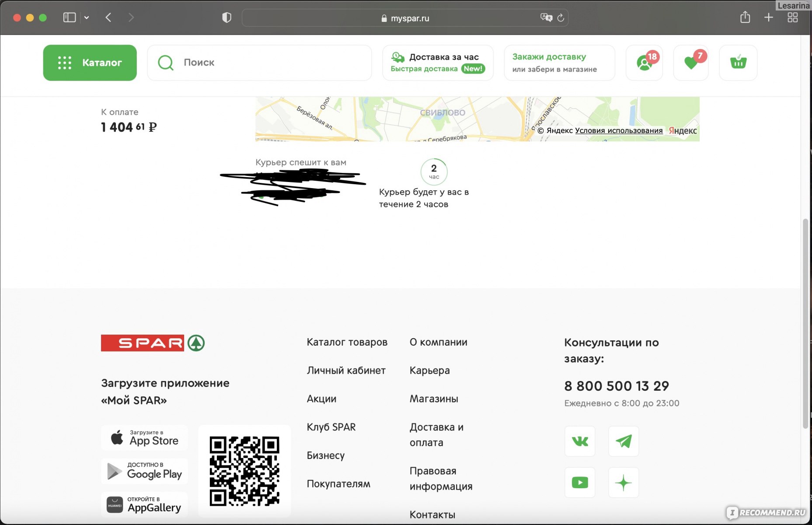Open Доставка и оплата footer link
Screen dimensions: 812x525
tap(436, 435)
